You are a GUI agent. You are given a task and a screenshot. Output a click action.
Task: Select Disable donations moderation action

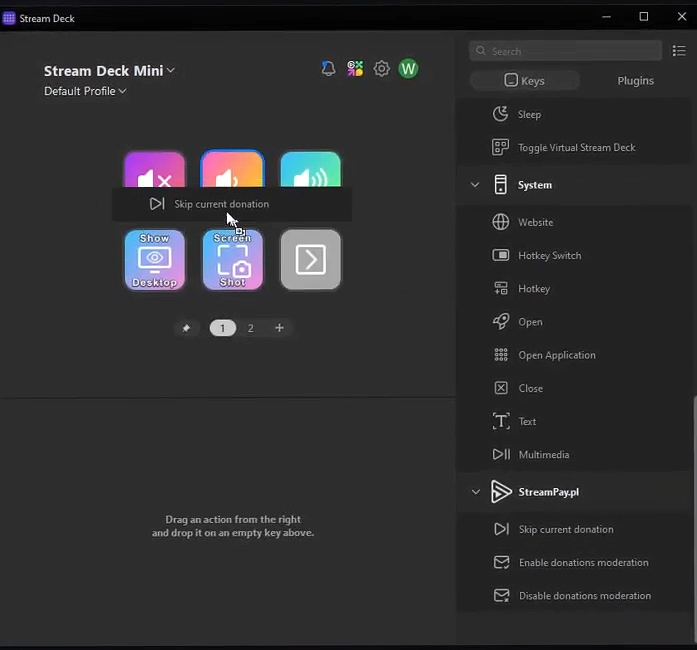pos(573,596)
